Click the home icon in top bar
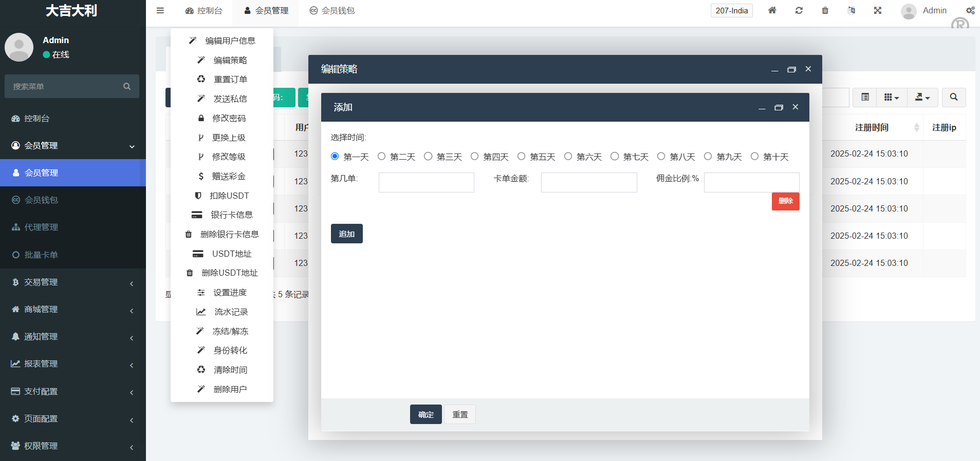This screenshot has height=461, width=980. (x=772, y=10)
